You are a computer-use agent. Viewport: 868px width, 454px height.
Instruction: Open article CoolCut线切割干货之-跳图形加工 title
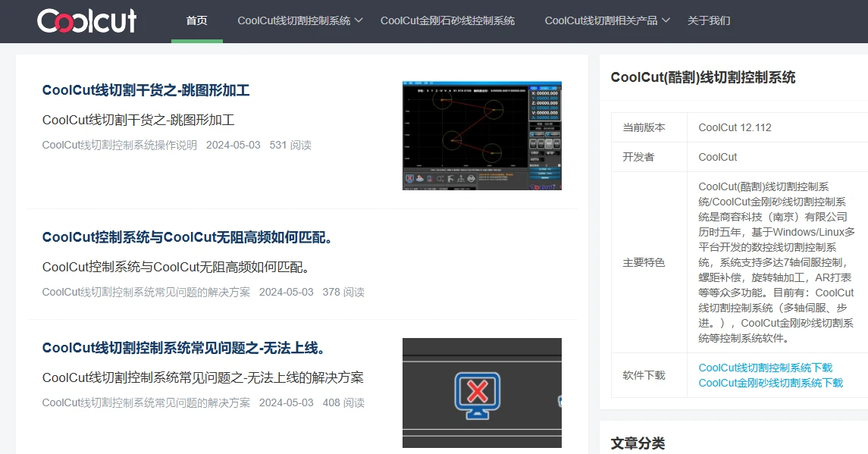146,90
